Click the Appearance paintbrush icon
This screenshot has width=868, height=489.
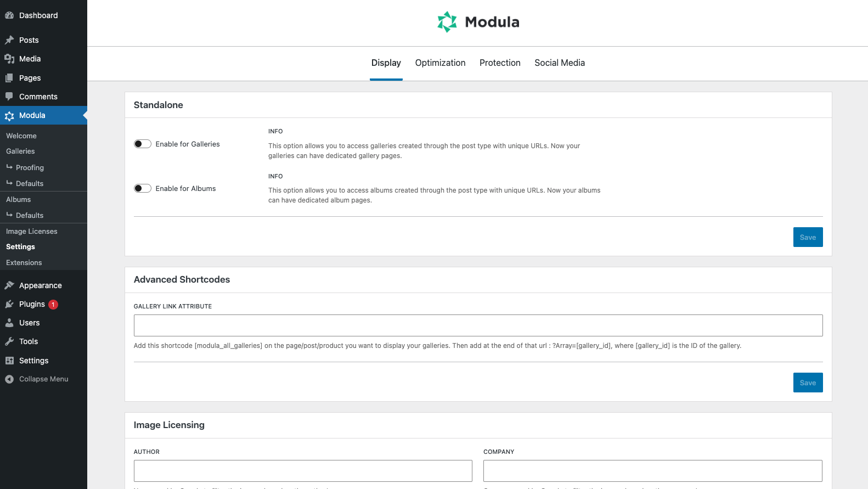pyautogui.click(x=9, y=285)
